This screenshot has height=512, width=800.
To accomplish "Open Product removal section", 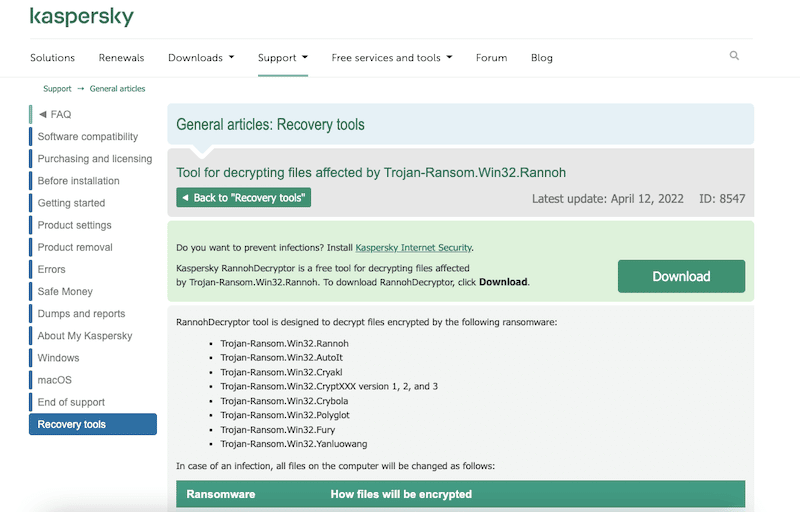I will 75,247.
